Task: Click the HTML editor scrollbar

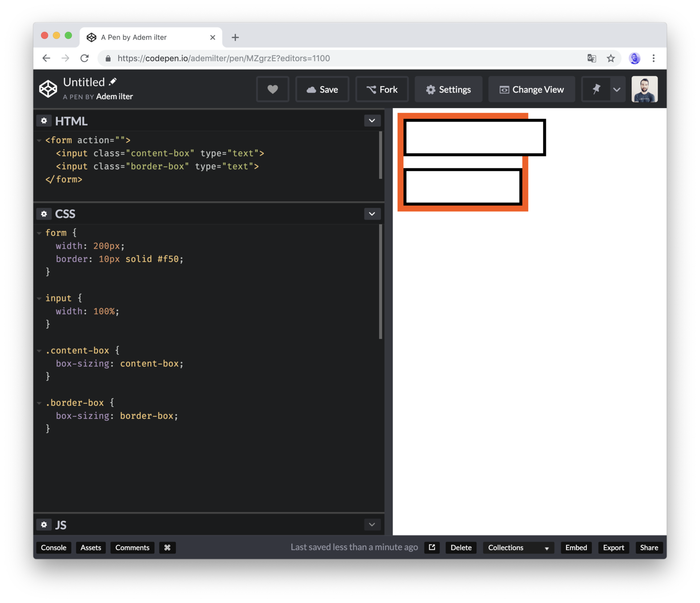Action: (x=381, y=155)
